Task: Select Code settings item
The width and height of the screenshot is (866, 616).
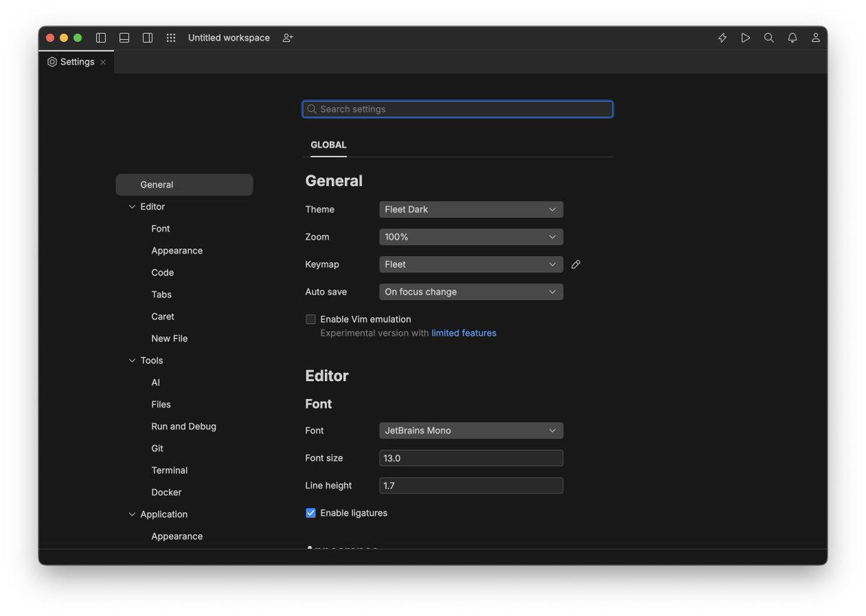Action: pos(162,273)
